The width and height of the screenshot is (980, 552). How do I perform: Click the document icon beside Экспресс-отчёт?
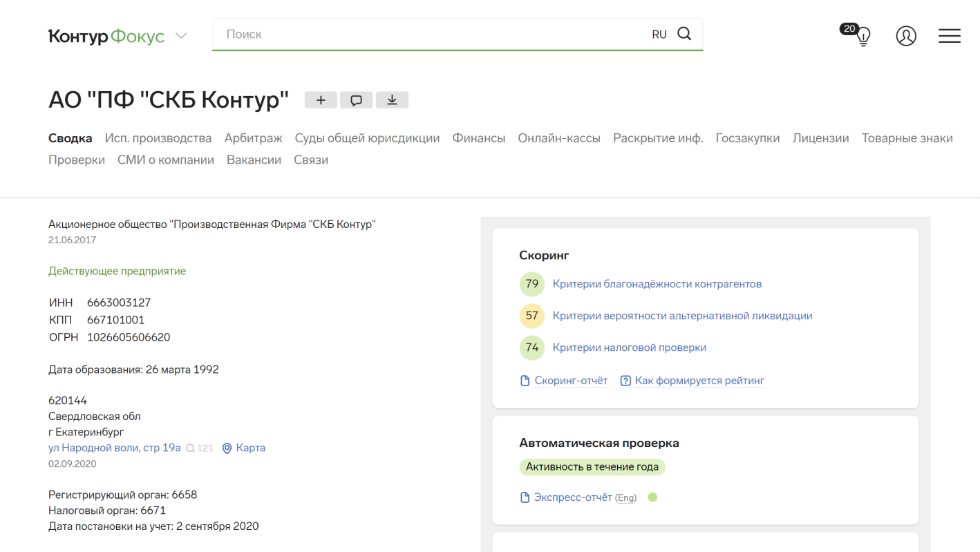(x=525, y=497)
